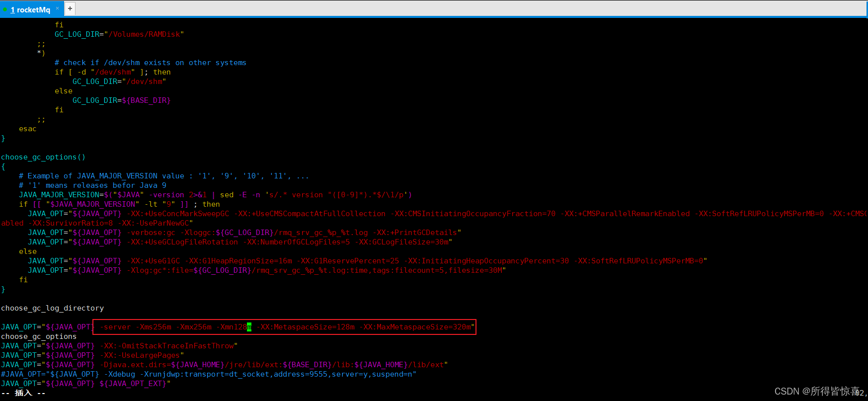Click the -XX:G1ReservePercent=25 option
The height and width of the screenshot is (401, 868).
[348, 261]
